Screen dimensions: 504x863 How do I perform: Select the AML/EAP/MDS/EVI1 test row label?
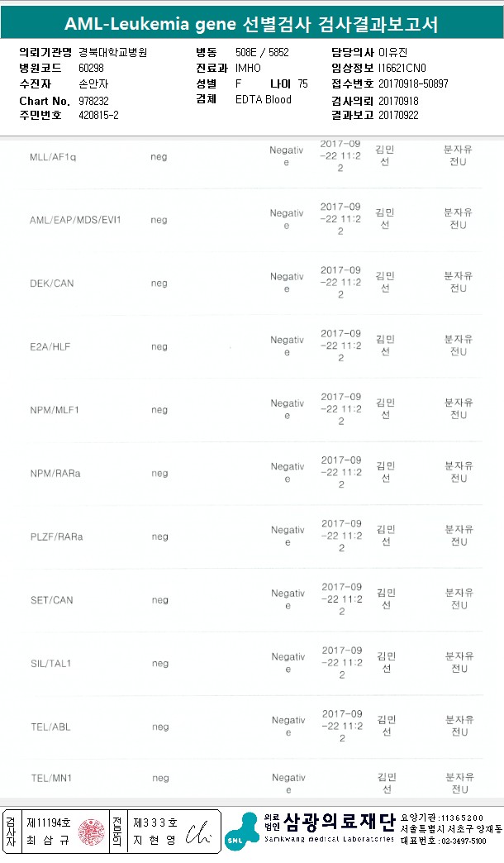[75, 220]
